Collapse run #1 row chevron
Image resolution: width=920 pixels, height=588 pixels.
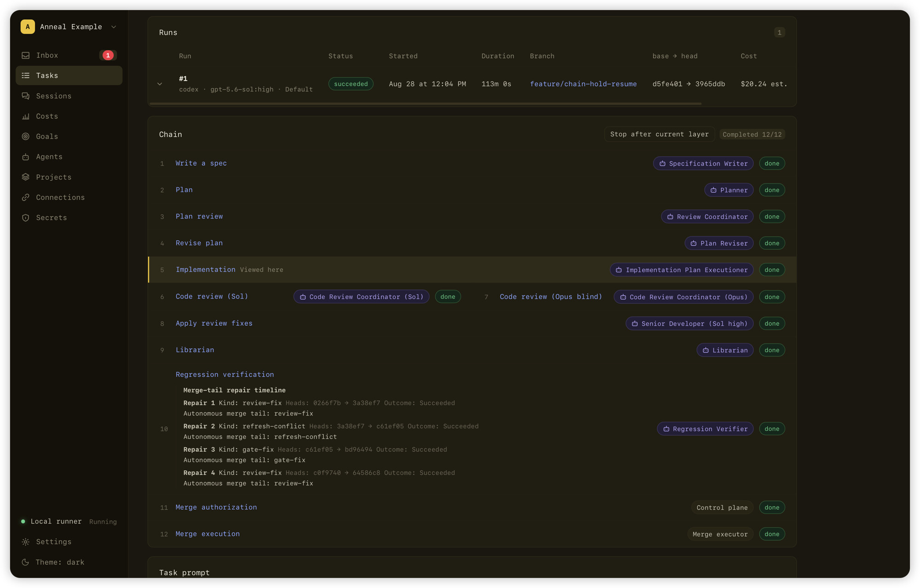160,84
